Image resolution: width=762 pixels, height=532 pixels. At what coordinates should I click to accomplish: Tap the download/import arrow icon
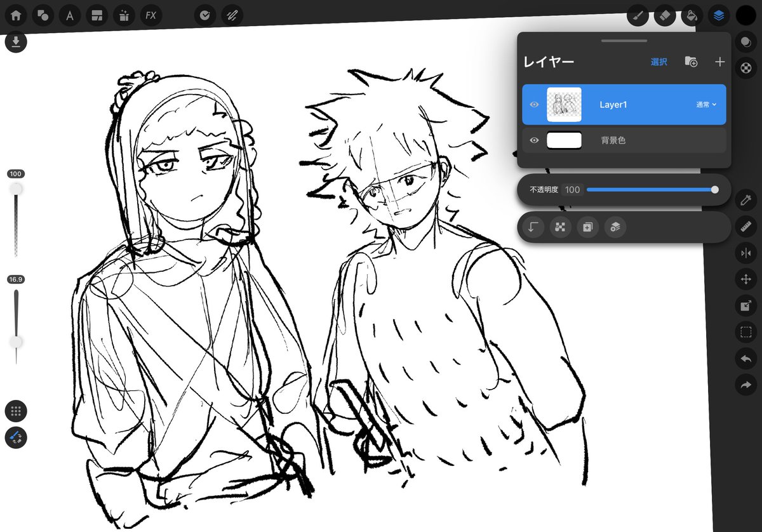pos(16,42)
